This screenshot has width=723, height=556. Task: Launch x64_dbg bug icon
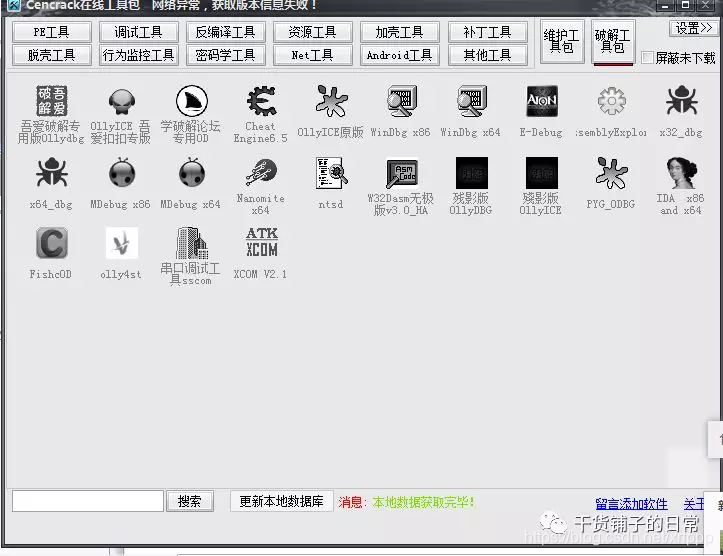(x=52, y=172)
